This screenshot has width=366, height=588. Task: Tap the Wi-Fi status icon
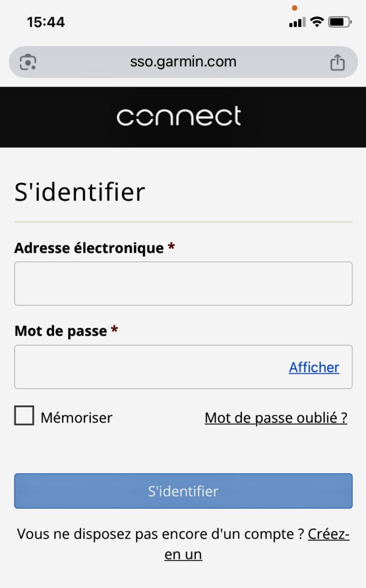click(x=317, y=22)
